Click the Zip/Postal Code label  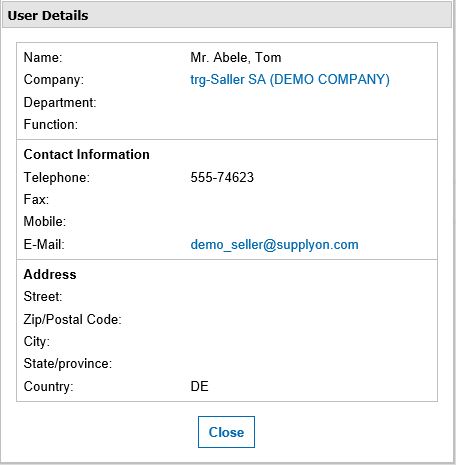(73, 319)
